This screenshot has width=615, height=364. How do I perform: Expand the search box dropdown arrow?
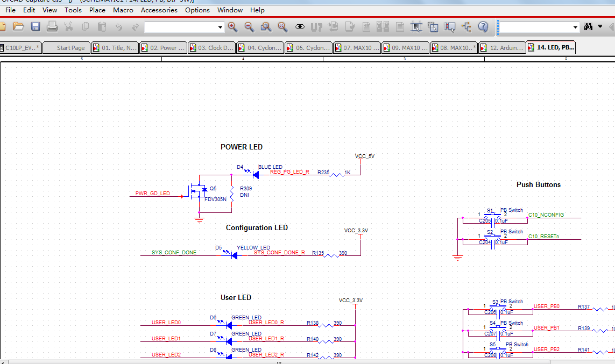(x=575, y=27)
